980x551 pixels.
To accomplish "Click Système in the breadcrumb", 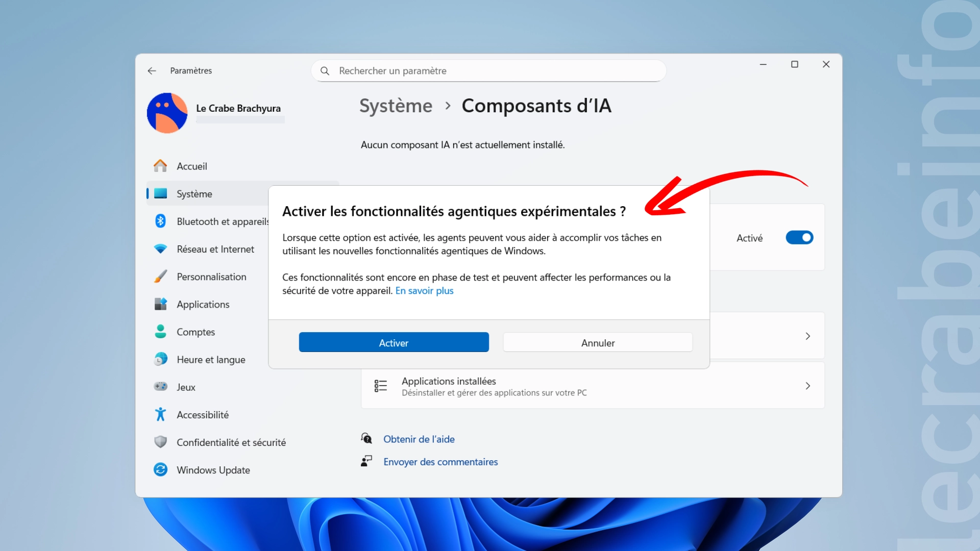I will tap(396, 106).
